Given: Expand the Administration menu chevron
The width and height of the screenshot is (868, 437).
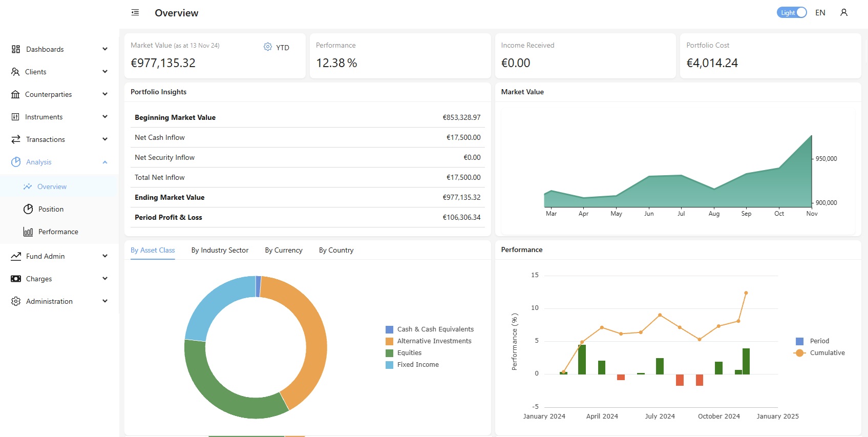Looking at the screenshot, I should click(105, 301).
